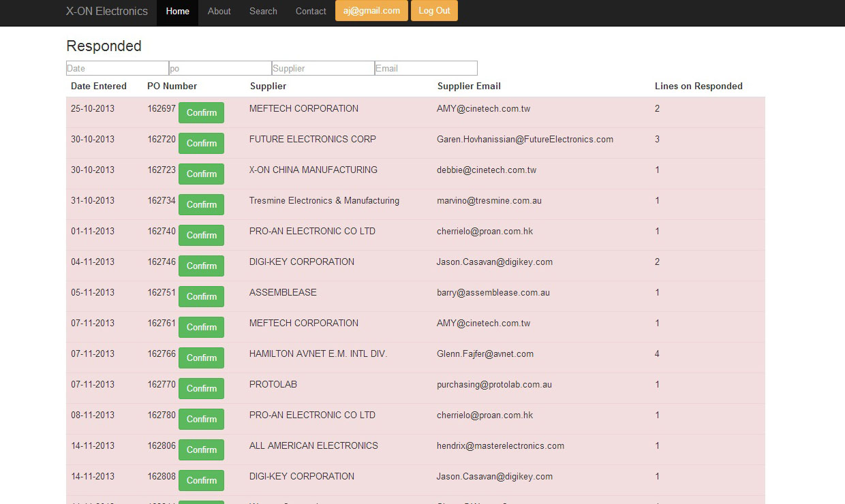Click supplier name PROTOLAB
Image resolution: width=845 pixels, height=504 pixels.
coord(273,384)
